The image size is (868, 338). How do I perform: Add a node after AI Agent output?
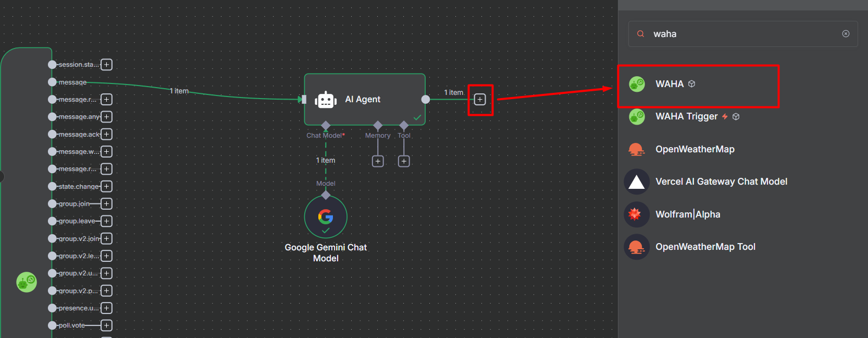click(480, 99)
